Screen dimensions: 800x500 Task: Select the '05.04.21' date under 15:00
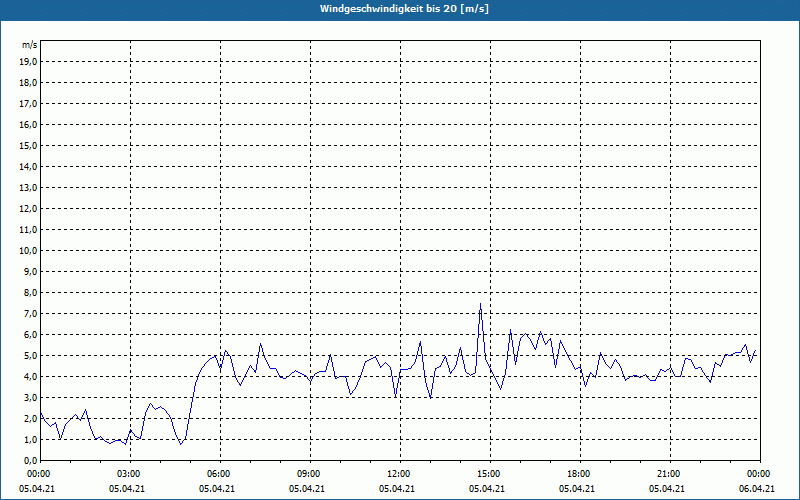[487, 489]
